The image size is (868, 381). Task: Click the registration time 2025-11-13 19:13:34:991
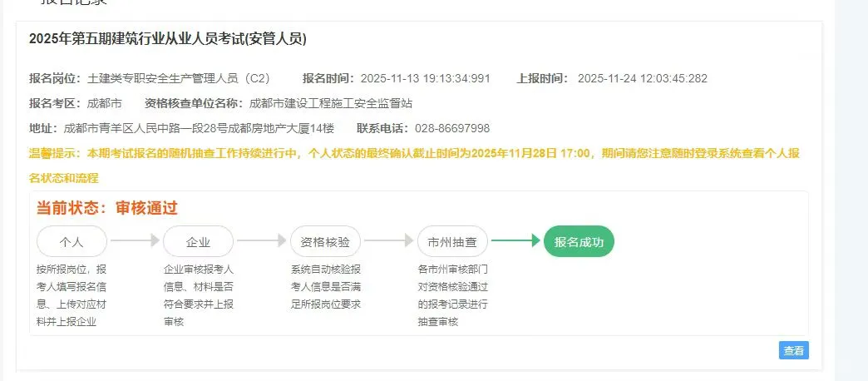pyautogui.click(x=425, y=79)
